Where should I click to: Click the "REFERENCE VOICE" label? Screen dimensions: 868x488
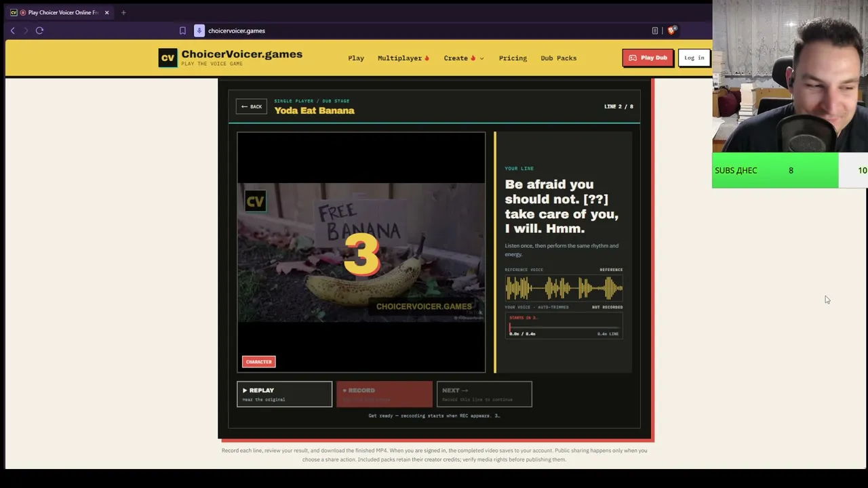[524, 270]
